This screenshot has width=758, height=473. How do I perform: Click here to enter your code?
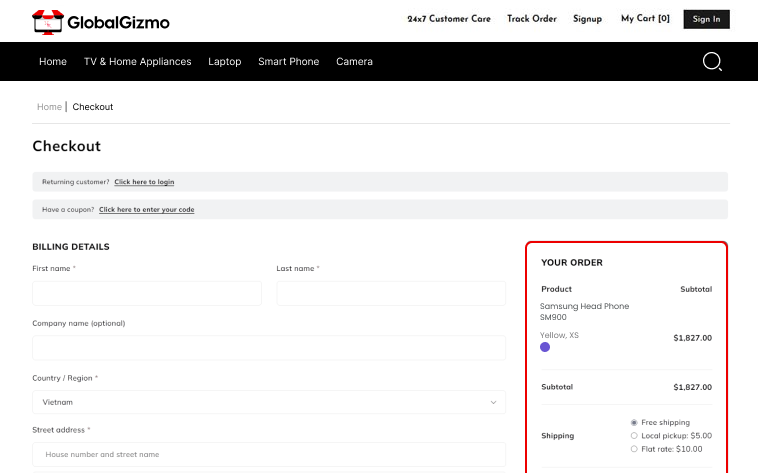coord(146,210)
